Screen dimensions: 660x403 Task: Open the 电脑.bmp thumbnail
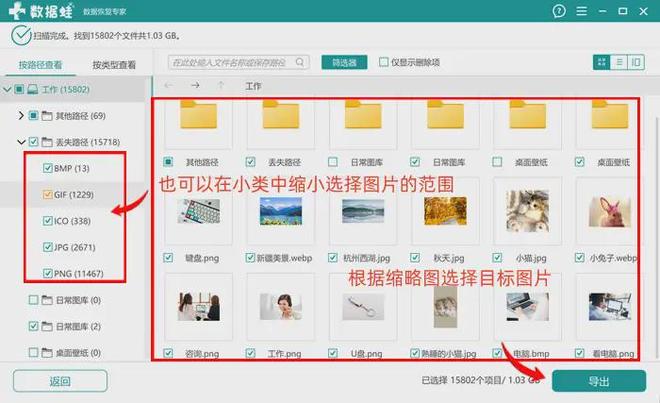pos(527,307)
